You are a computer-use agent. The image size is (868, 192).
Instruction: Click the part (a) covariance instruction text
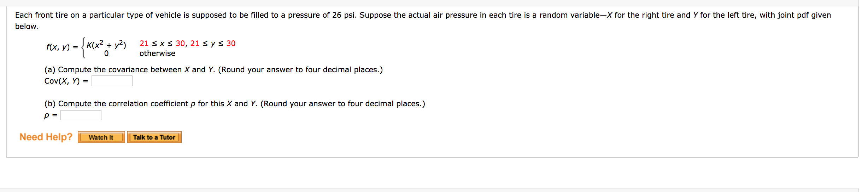213,70
